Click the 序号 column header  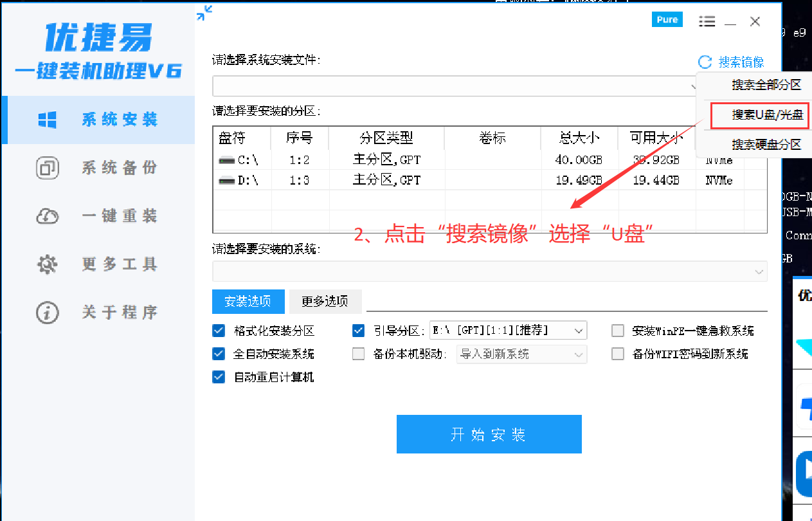300,138
